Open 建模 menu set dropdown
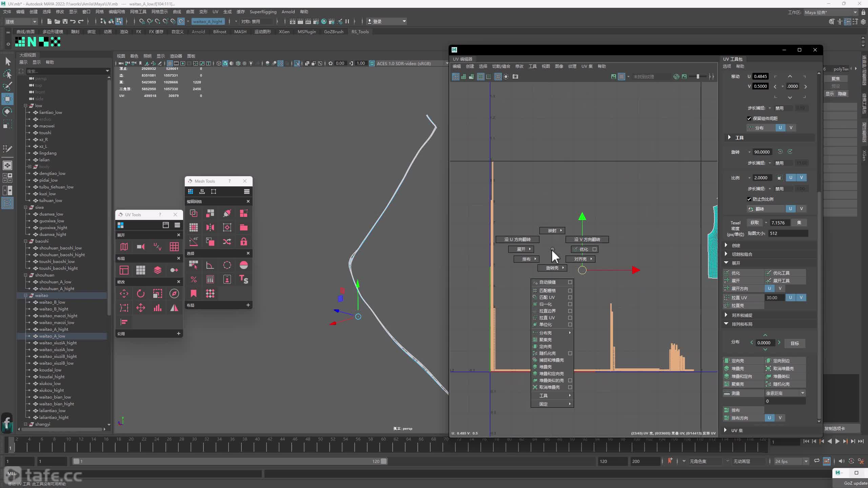The width and height of the screenshot is (868, 488). 21,21
